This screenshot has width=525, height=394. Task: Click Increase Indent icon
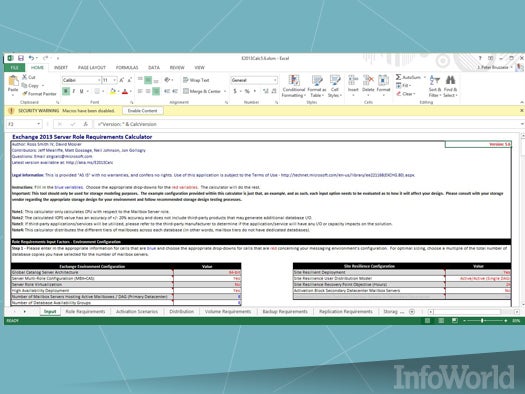coord(175,91)
